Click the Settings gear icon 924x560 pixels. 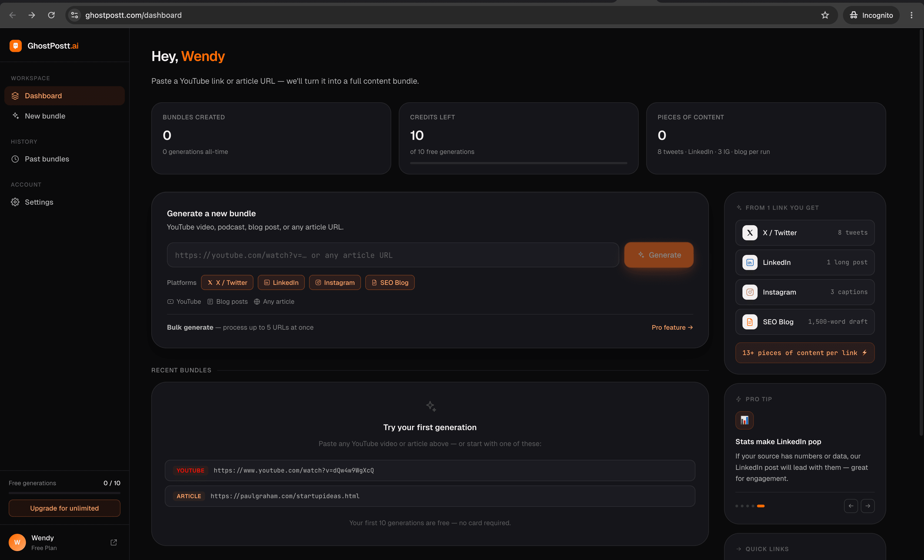[15, 202]
